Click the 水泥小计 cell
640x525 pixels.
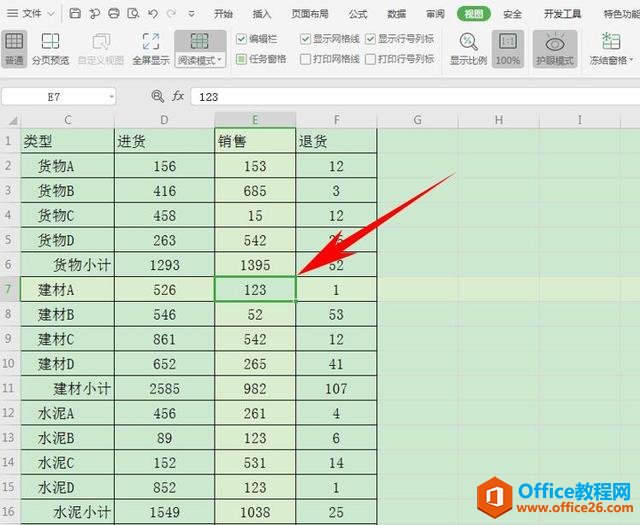pos(67,512)
